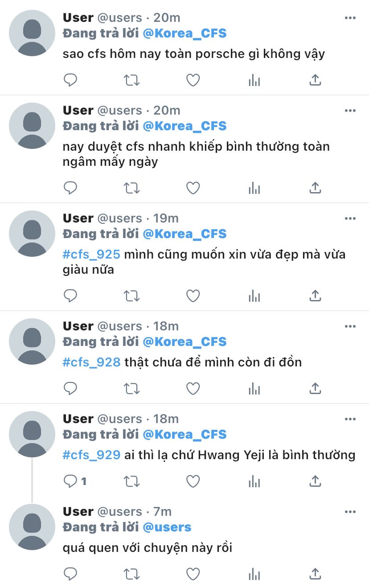Share the Hwang Yeji tweet

[x=315, y=481]
